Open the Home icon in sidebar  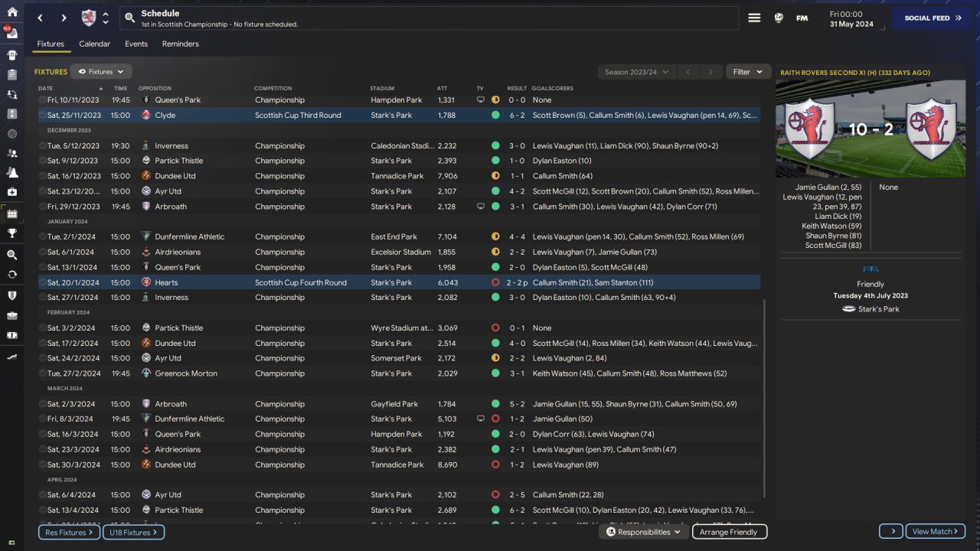click(x=11, y=12)
